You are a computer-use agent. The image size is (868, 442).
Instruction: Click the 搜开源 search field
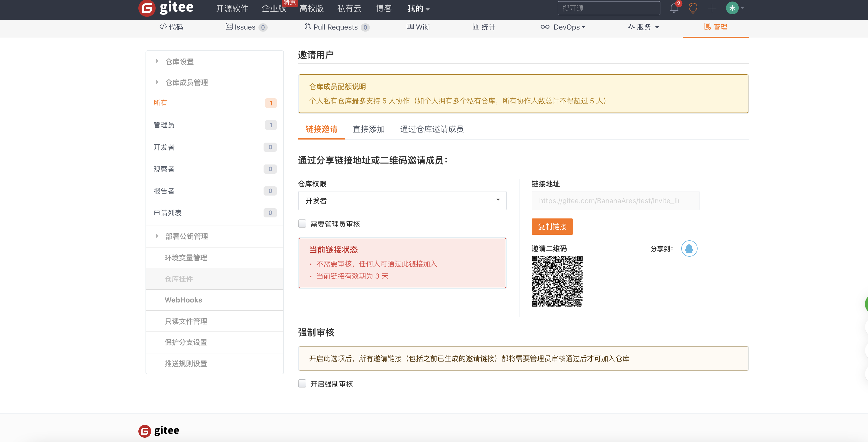[x=609, y=8]
